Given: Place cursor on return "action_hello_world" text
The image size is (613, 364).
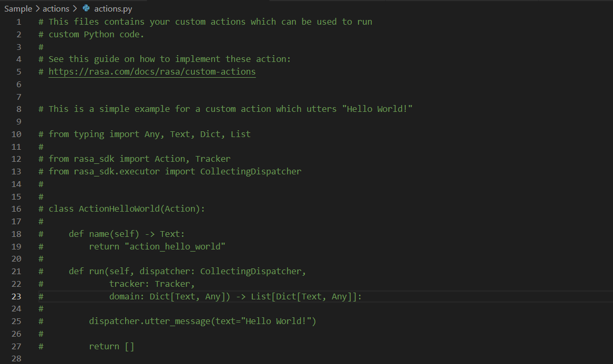Looking at the screenshot, I should pyautogui.click(x=157, y=246).
